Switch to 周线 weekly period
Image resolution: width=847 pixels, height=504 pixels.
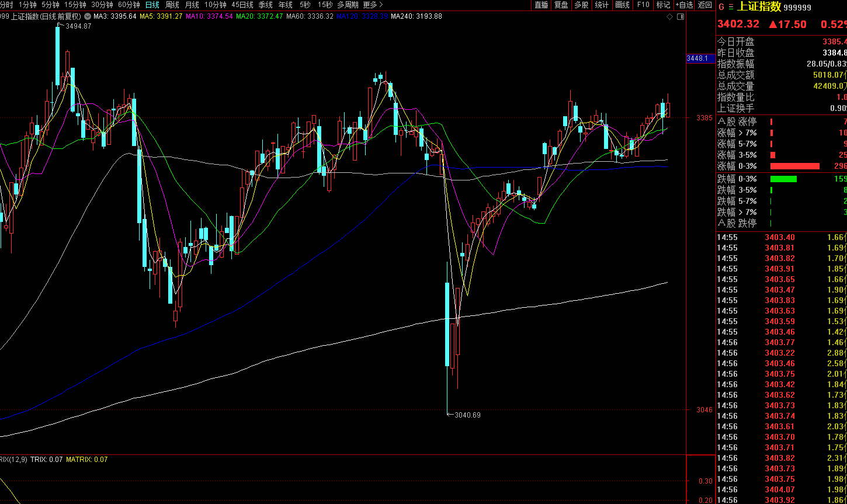(x=172, y=5)
